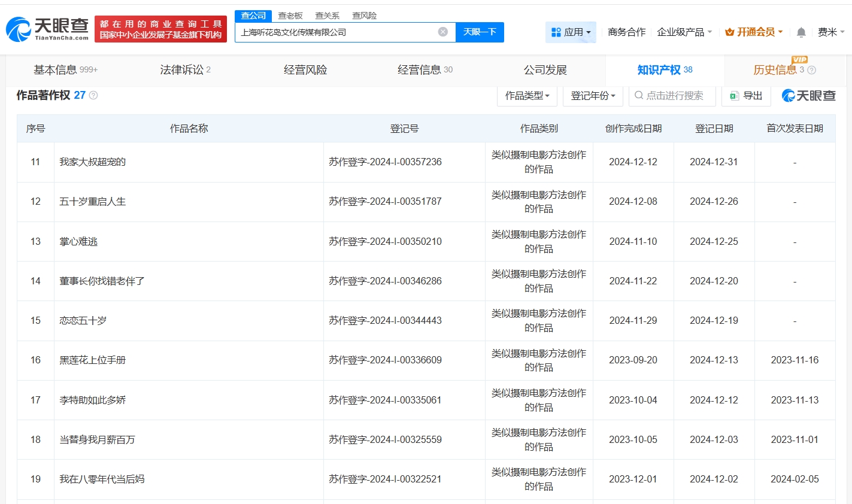This screenshot has width=852, height=504.
Task: Export the table with 导出
Action: 746,96
